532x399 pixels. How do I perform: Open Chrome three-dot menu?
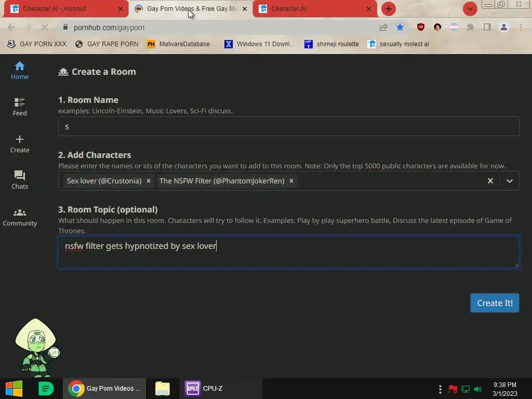click(521, 27)
